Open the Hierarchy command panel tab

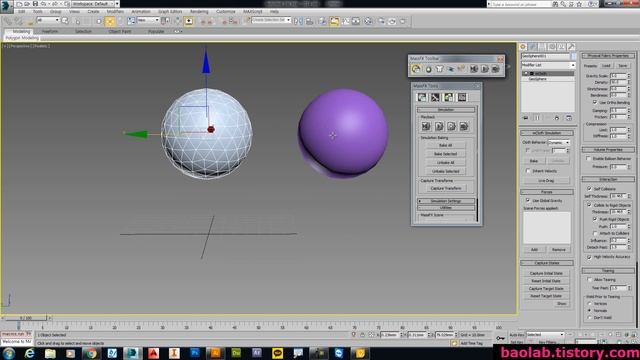tap(542, 47)
